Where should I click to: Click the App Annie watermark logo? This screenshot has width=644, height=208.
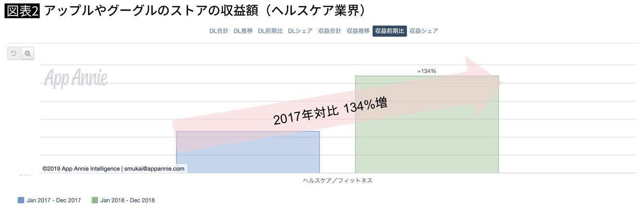[76, 78]
